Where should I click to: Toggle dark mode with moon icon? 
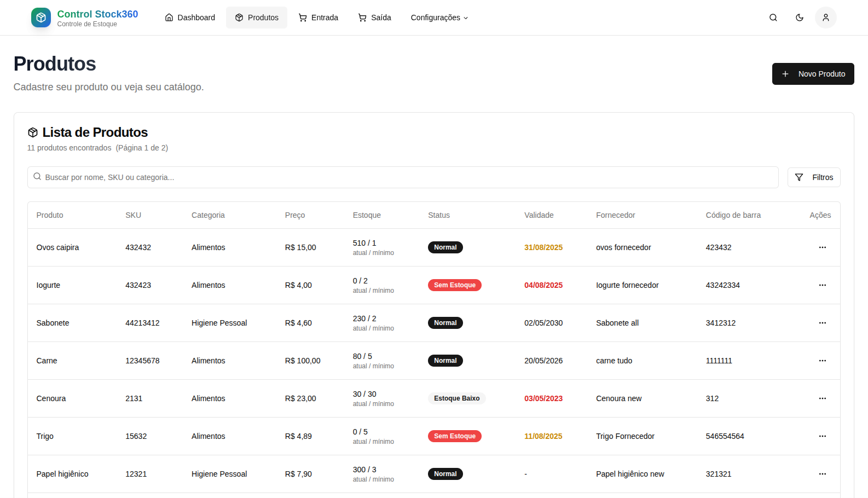pyautogui.click(x=799, y=18)
